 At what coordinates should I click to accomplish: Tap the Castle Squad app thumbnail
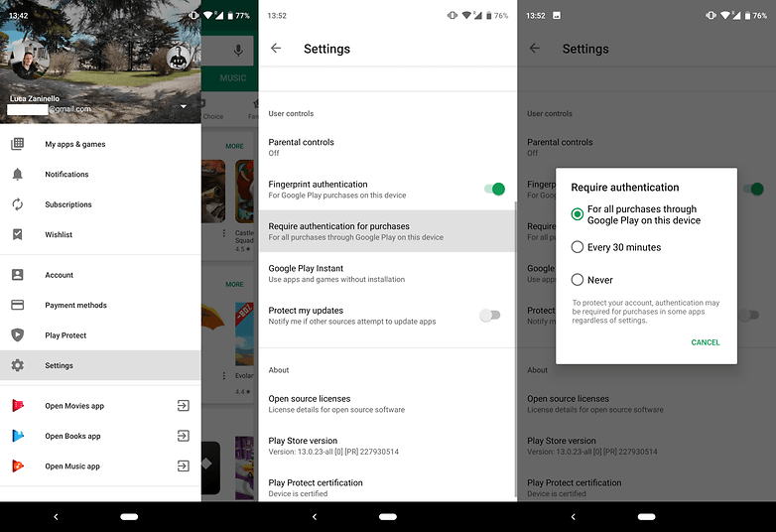(x=244, y=191)
